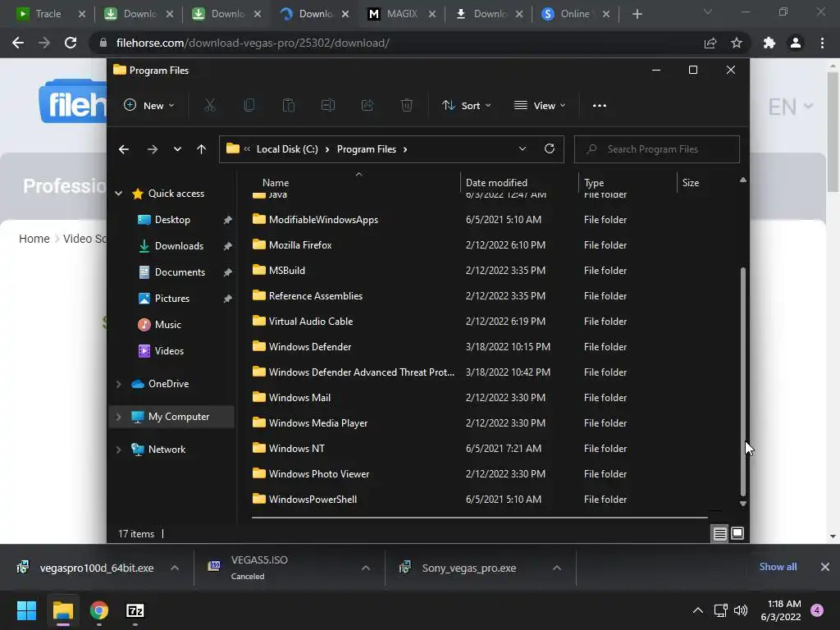This screenshot has width=840, height=630.
Task: Switch to details view icon in status bar
Action: 719,533
